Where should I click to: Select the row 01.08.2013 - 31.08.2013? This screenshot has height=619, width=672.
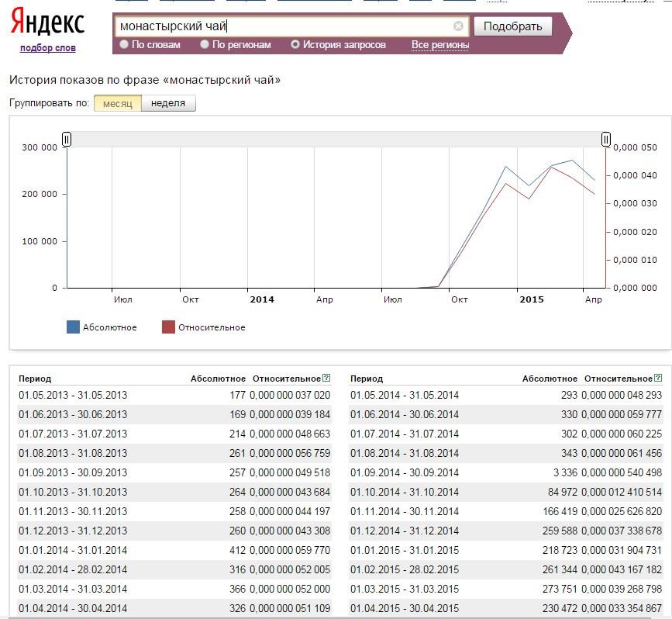[174, 453]
